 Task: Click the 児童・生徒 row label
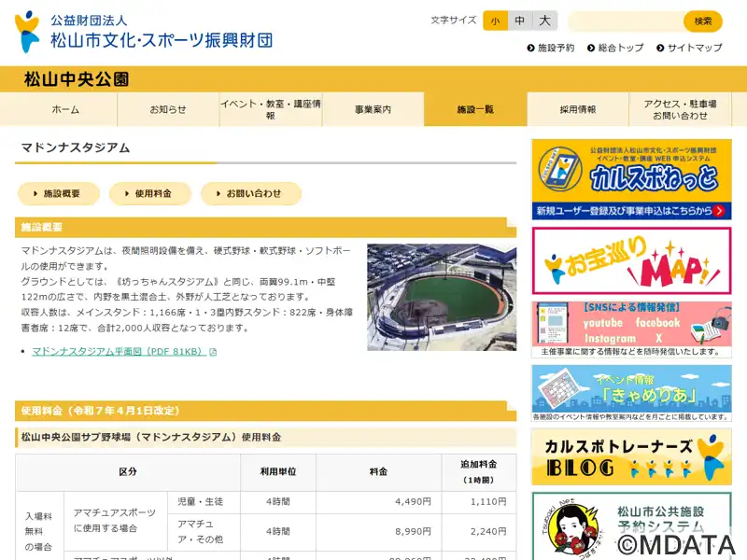click(204, 502)
